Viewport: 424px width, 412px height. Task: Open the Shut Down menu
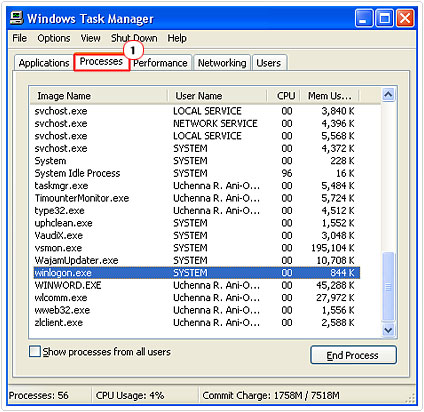point(134,38)
